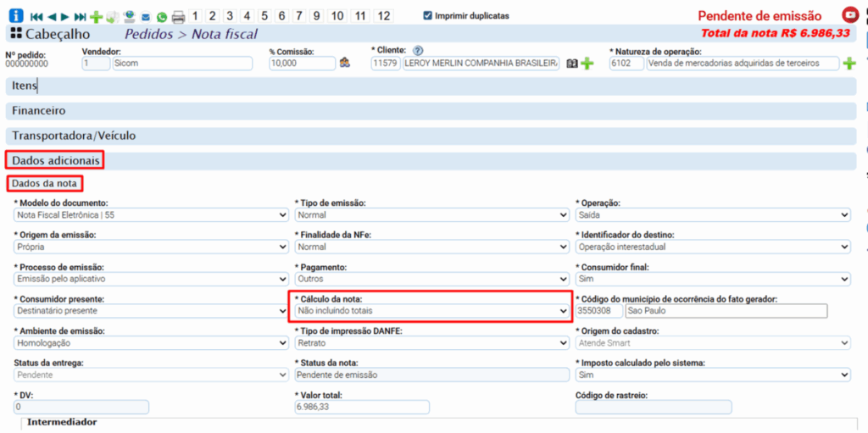This screenshot has height=433, width=868.
Task: Expand the Transportadora/Veículo section
Action: tap(431, 136)
